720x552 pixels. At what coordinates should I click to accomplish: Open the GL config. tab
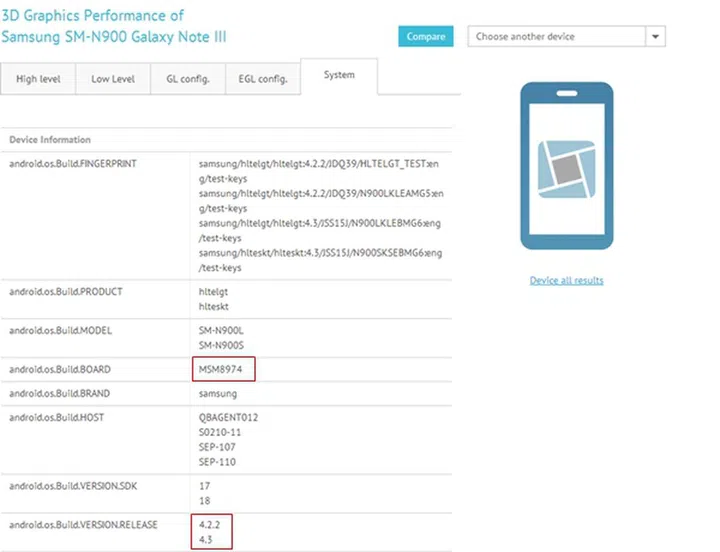point(188,79)
